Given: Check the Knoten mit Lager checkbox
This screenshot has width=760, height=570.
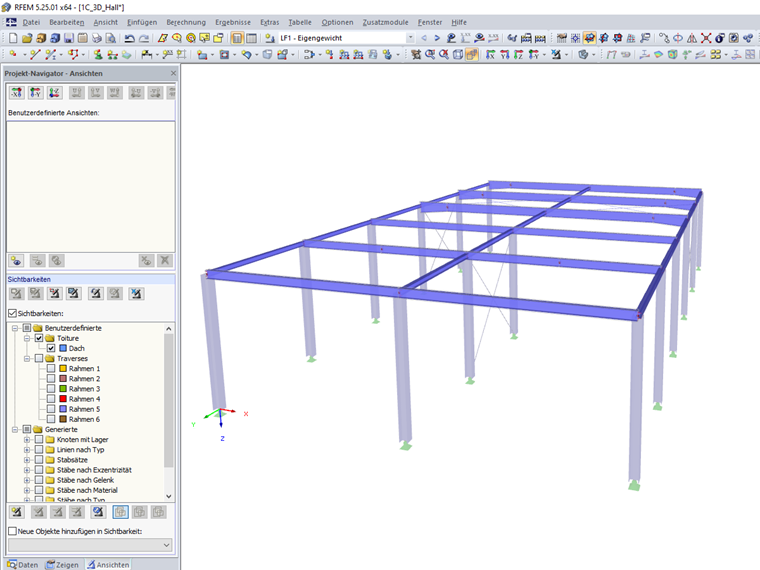Looking at the screenshot, I should click(x=39, y=440).
